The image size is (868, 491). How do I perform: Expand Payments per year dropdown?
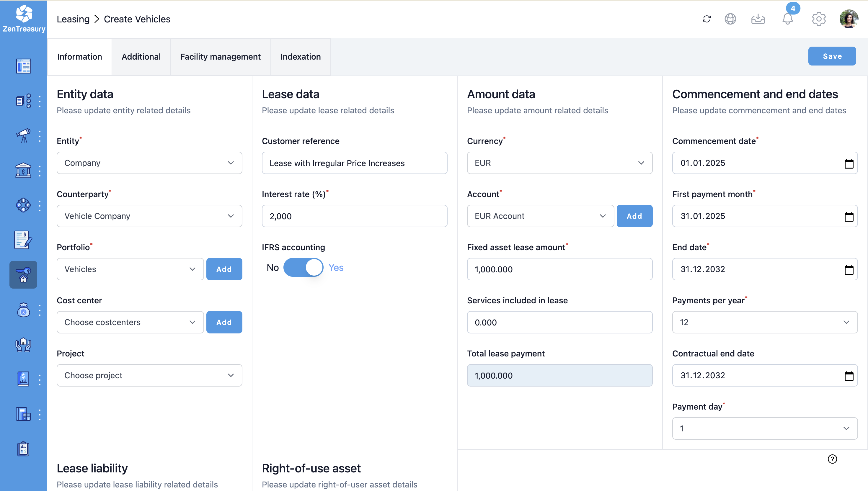pyautogui.click(x=764, y=323)
